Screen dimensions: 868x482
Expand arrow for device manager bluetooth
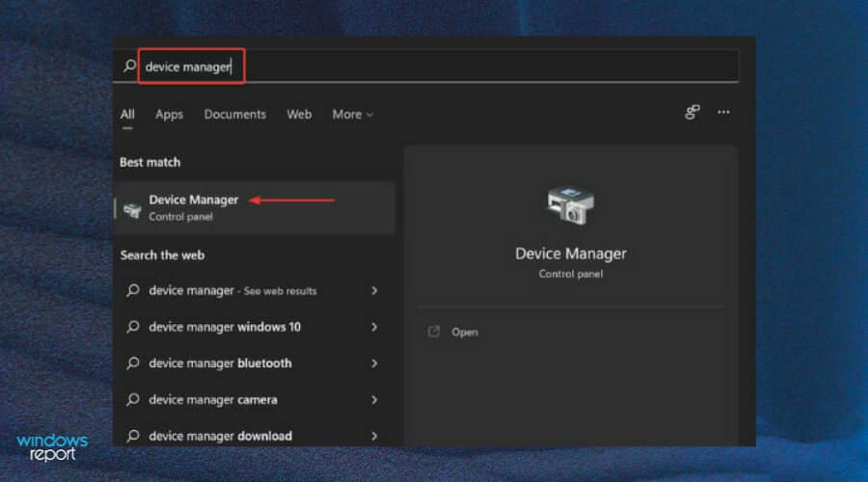(x=374, y=363)
